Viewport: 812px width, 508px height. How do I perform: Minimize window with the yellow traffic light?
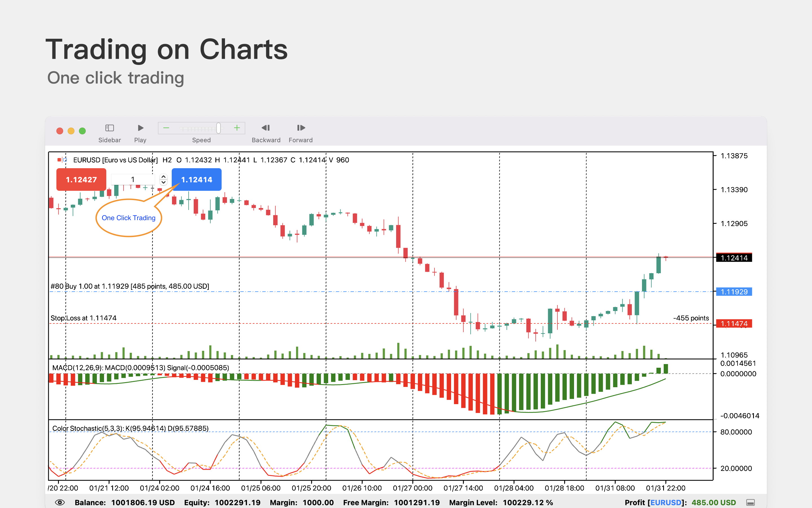click(71, 131)
